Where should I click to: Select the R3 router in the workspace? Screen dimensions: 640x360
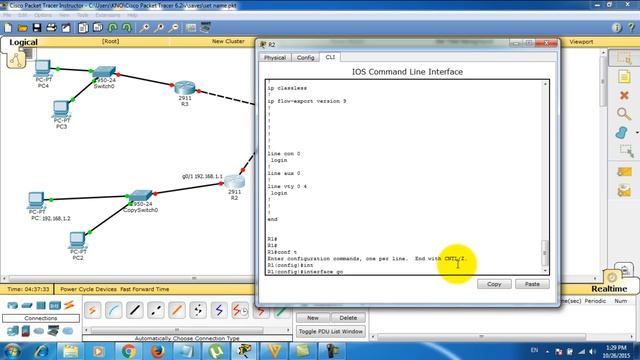[x=185, y=89]
